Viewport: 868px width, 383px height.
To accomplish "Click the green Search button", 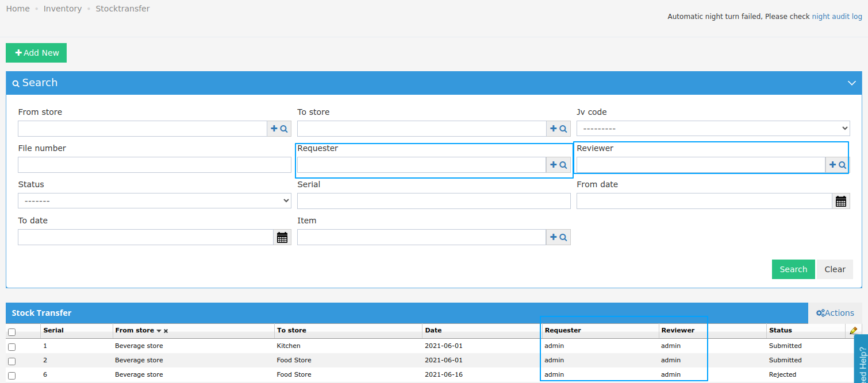I will (x=793, y=269).
